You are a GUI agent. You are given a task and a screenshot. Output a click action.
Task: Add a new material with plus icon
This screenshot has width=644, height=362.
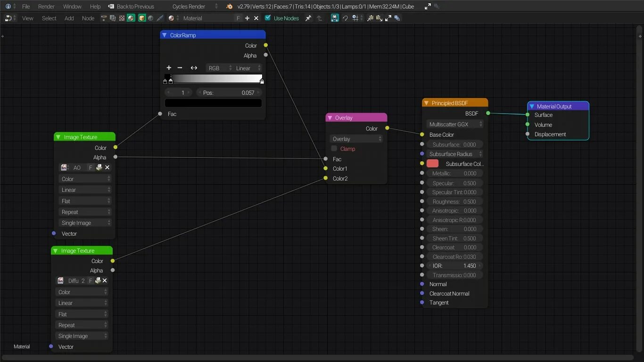click(247, 18)
